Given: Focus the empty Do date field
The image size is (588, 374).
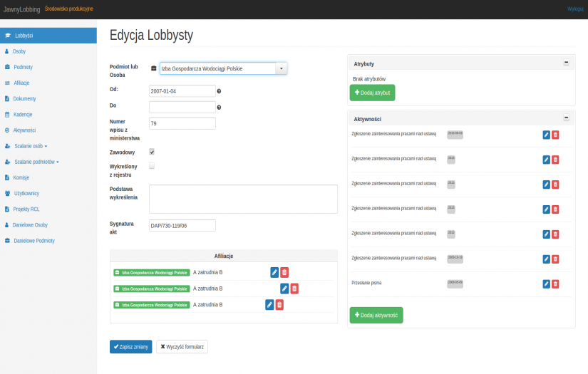Looking at the screenshot, I should [182, 107].
